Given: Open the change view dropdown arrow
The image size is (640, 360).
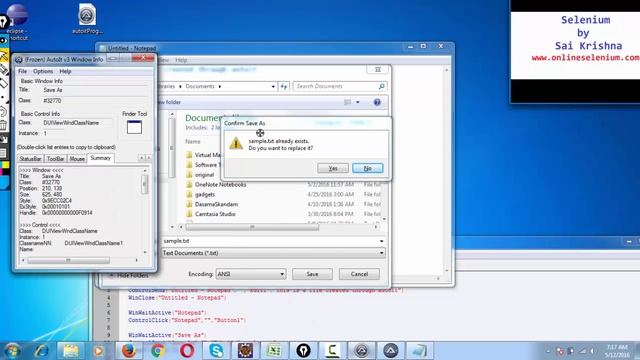Looking at the screenshot, I should [x=358, y=102].
